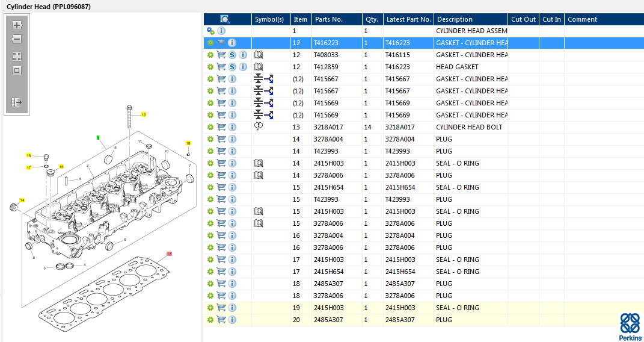Image resolution: width=644 pixels, height=342 pixels.
Task: Click the blue gears icon in the assembly row
Action: (x=210, y=31)
